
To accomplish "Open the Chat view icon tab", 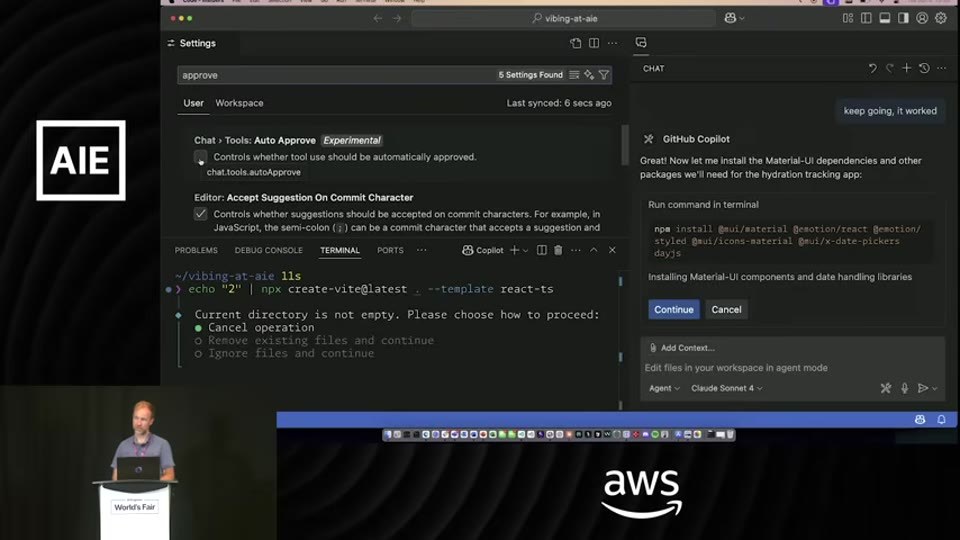I will point(641,43).
